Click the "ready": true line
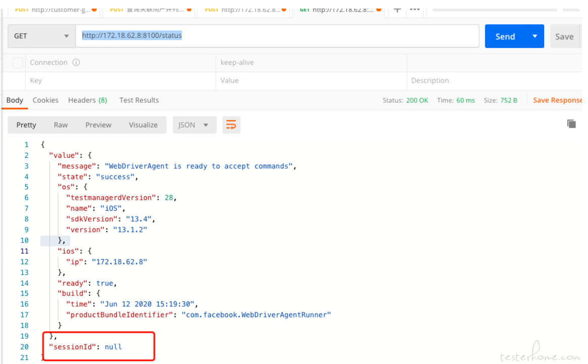The height and width of the screenshot is (364, 588). (87, 283)
